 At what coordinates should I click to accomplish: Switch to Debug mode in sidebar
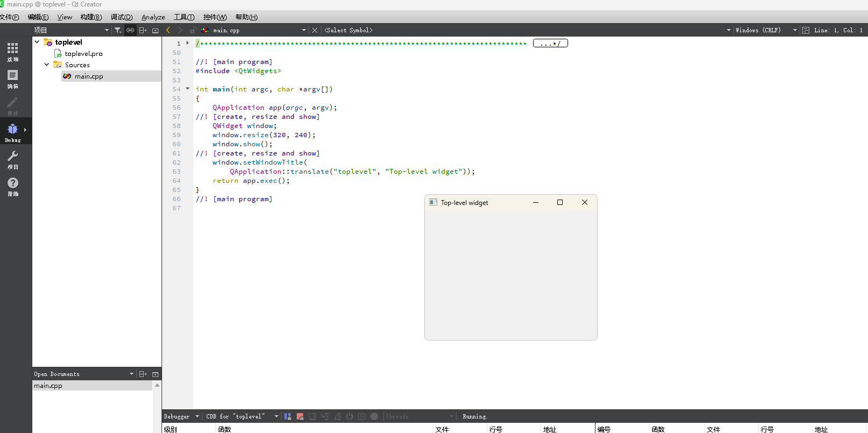[x=12, y=130]
